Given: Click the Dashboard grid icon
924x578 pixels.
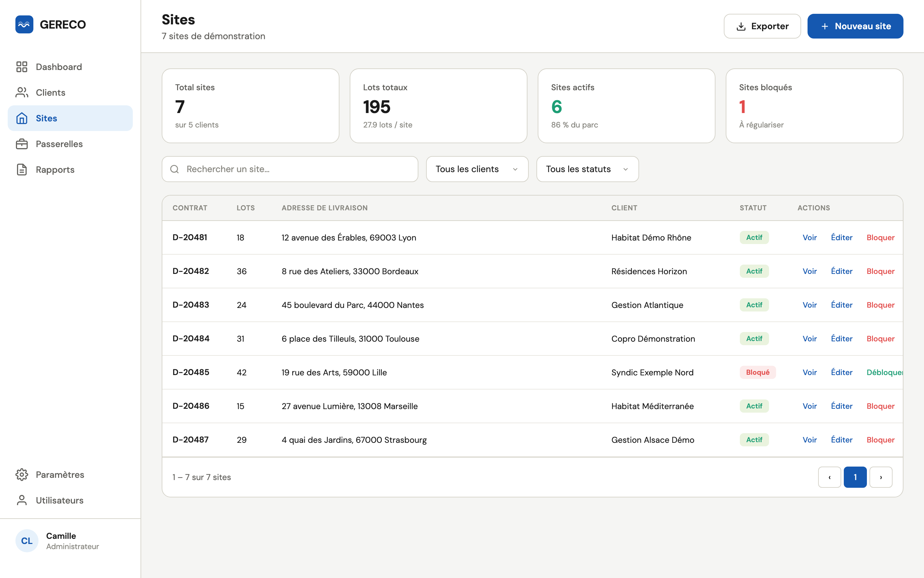Looking at the screenshot, I should tap(22, 67).
